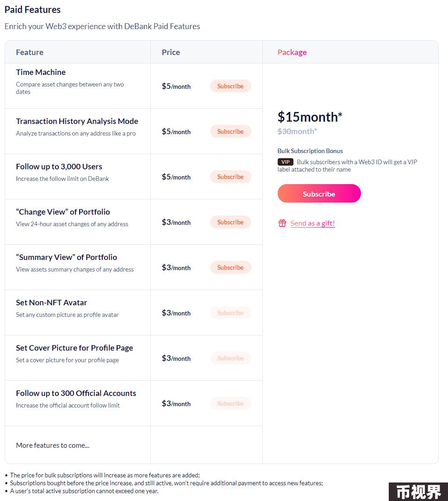Subscribe to Time Machine feature
448x501 pixels.
[x=230, y=86]
